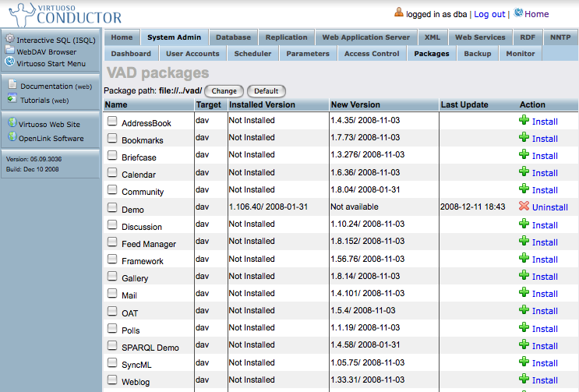Open the User Accounts subtab
Viewport: 579px width, 392px height.
(192, 54)
